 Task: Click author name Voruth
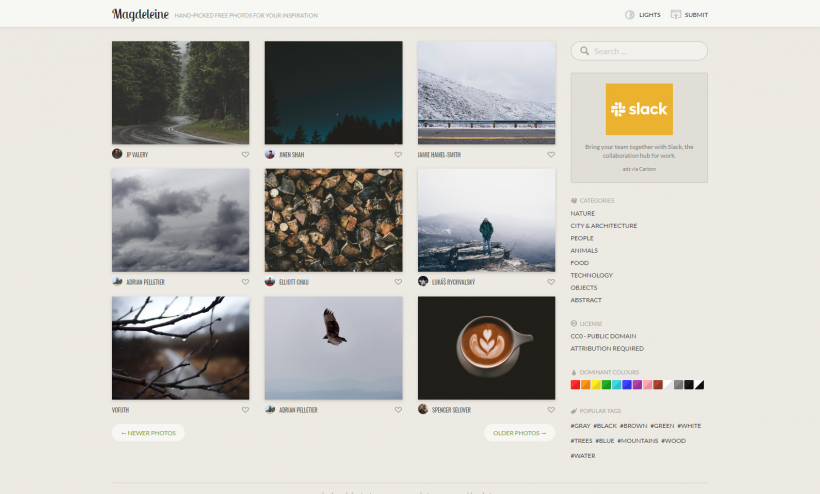tap(120, 410)
